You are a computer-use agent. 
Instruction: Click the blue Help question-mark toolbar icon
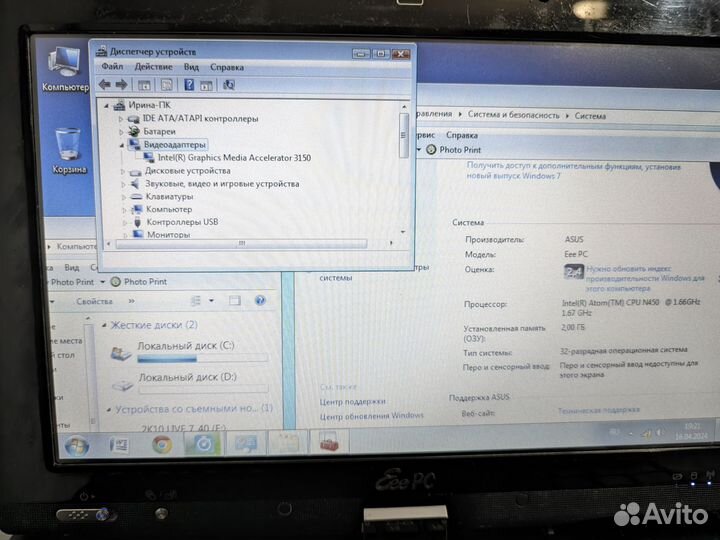189,84
